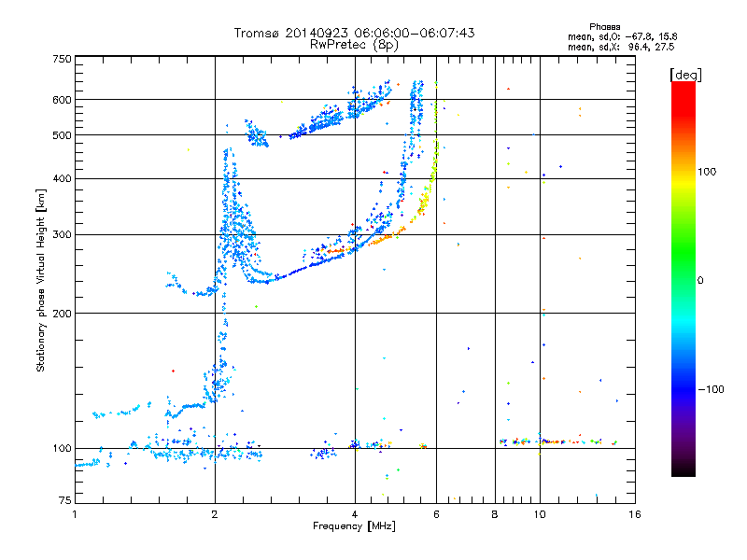Select the 'RwPretec (8p)' subtitle
This screenshot has height=560, width=747.
tap(354, 45)
